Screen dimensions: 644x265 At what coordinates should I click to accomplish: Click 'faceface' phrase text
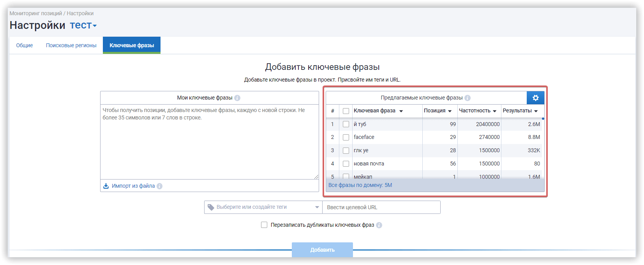[x=364, y=137]
